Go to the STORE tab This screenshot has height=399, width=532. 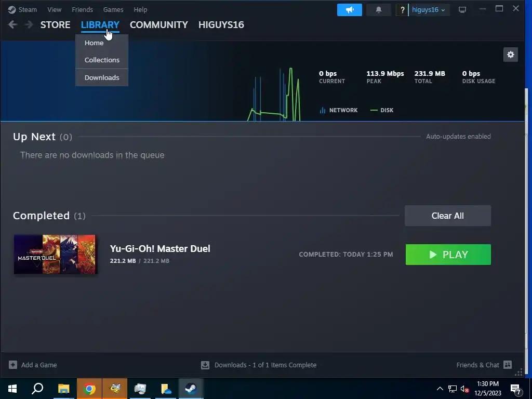55,25
